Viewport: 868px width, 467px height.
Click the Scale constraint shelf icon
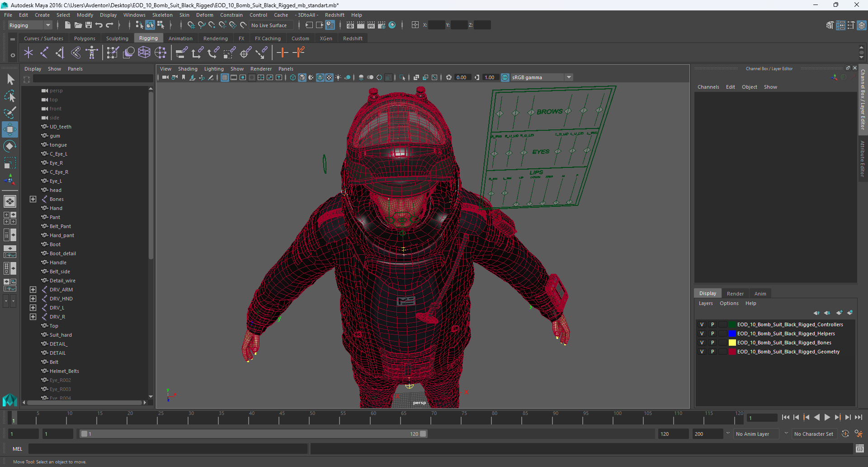(229, 53)
